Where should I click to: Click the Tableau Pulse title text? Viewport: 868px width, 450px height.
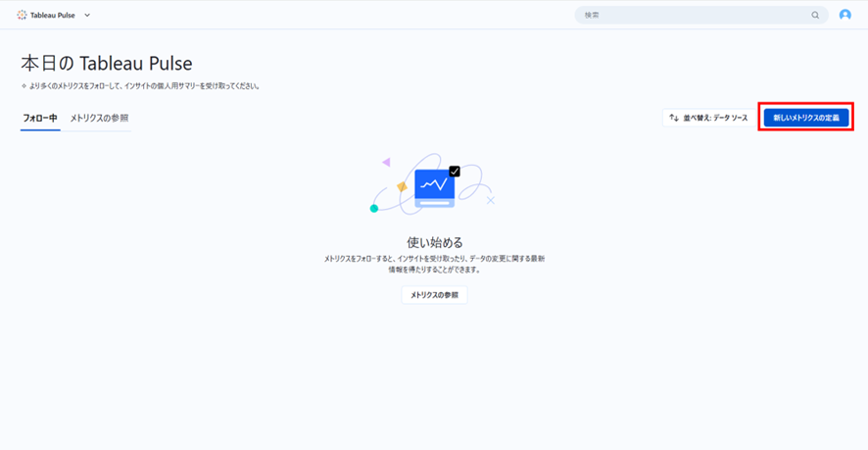coord(53,15)
